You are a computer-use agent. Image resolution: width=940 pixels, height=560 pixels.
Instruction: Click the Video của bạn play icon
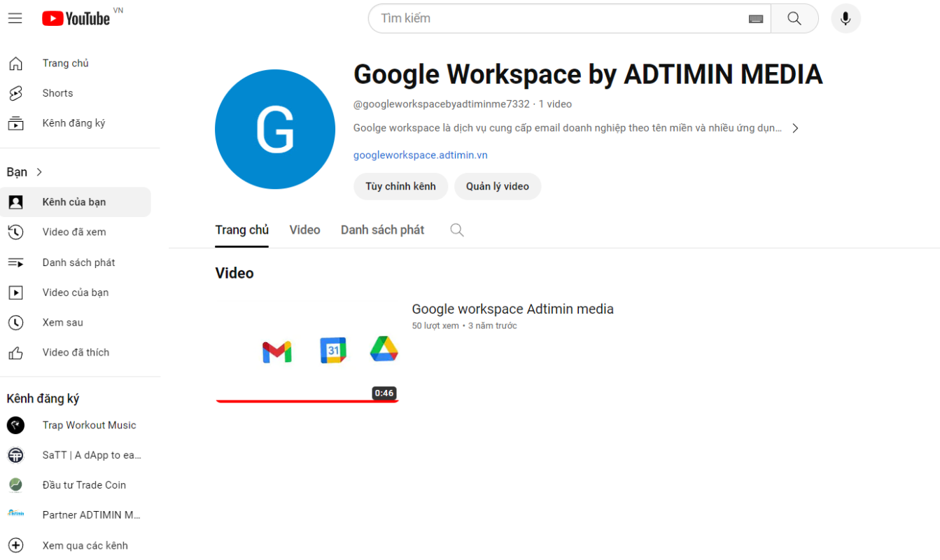point(15,293)
